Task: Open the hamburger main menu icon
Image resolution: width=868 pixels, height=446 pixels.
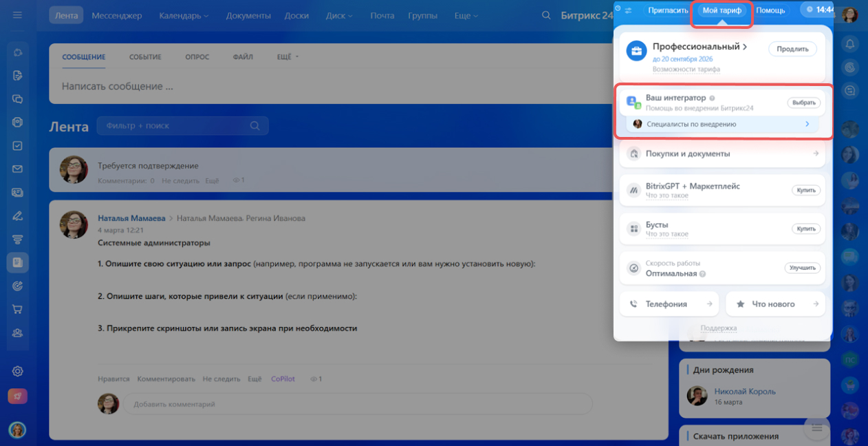Action: tap(18, 15)
